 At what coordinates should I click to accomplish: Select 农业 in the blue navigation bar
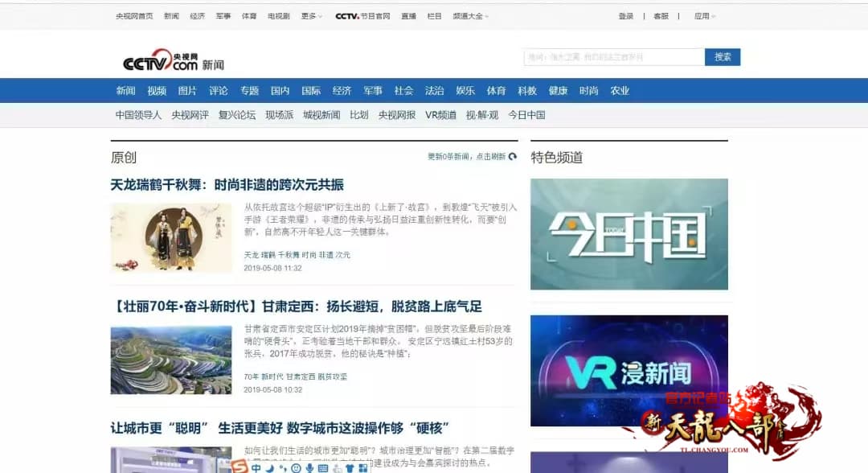(620, 90)
